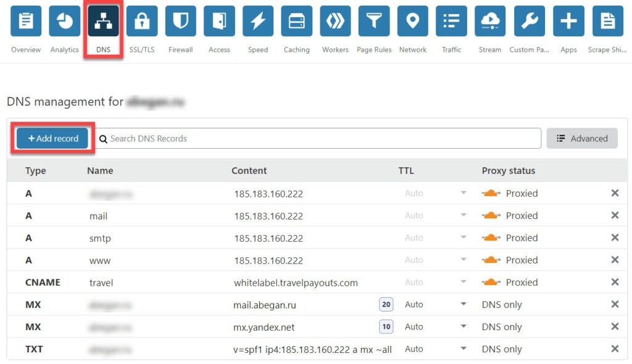Open TTL dropdown for TXT record
The image size is (632, 364).
463,349
